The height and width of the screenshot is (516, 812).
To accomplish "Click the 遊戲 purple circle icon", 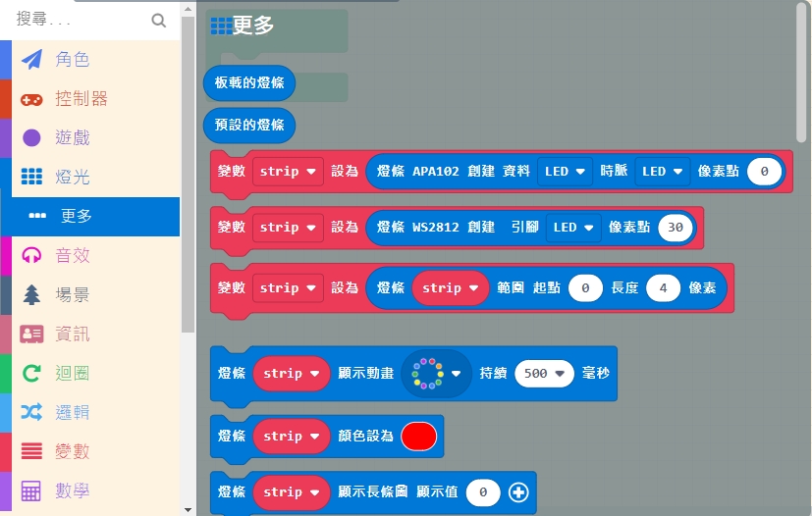I will [x=32, y=138].
